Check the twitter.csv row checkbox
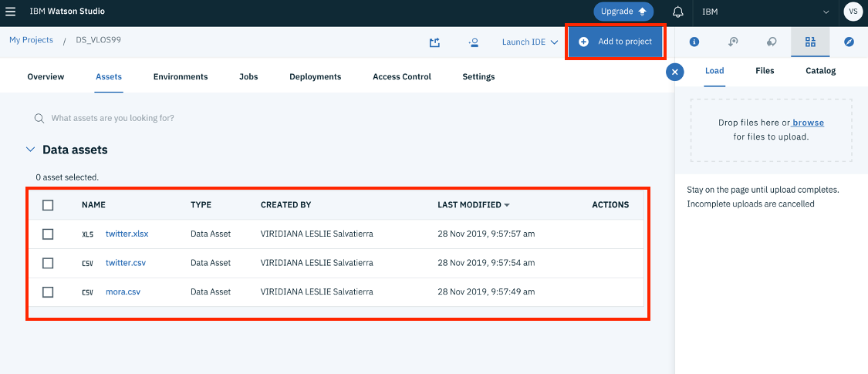 coord(48,263)
